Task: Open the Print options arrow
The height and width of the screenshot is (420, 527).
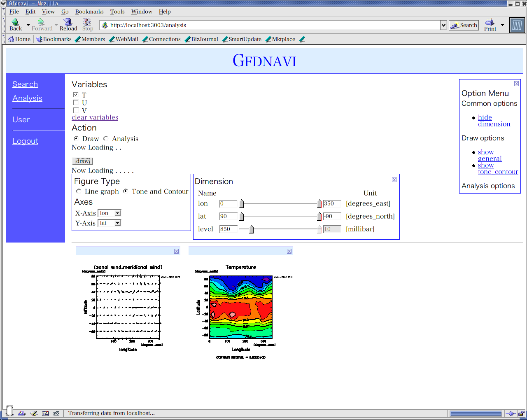Action: click(502, 25)
